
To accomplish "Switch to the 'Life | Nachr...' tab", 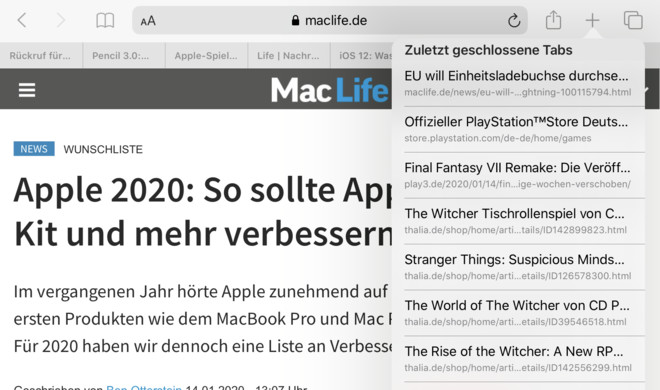I will [x=289, y=56].
